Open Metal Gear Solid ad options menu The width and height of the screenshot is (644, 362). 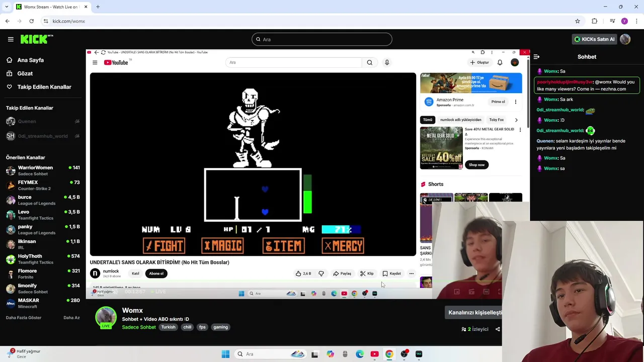(x=520, y=130)
